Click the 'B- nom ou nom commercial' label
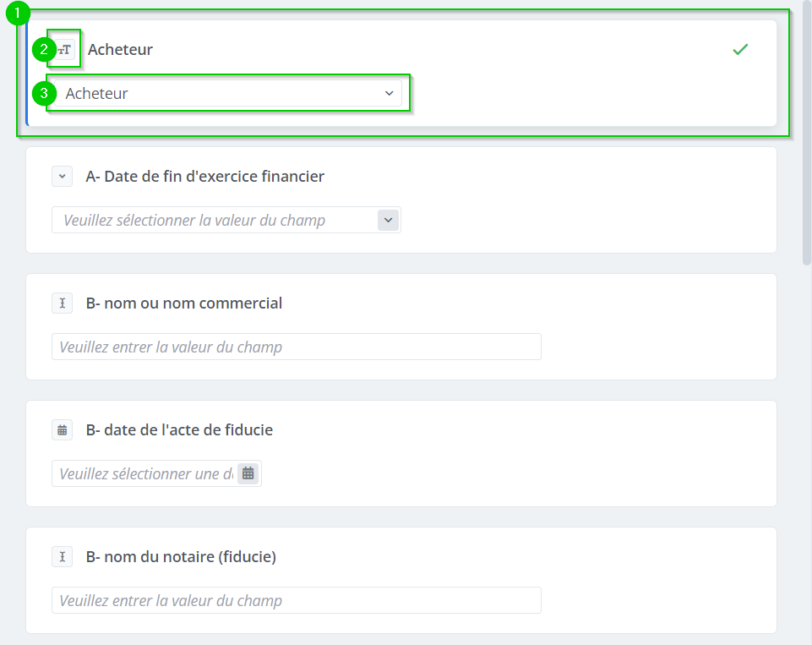The width and height of the screenshot is (812, 645). click(183, 303)
